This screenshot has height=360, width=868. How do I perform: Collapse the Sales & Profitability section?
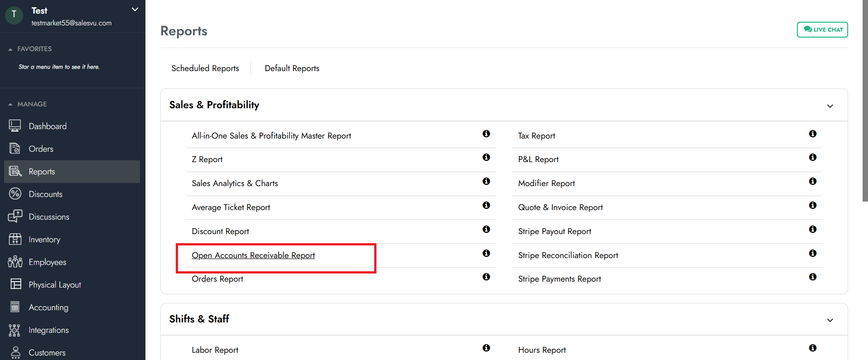coord(829,106)
